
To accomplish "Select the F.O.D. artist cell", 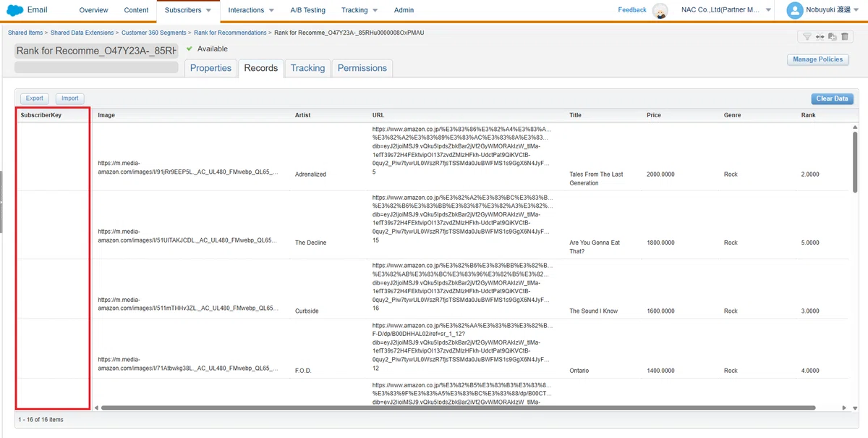I will pyautogui.click(x=303, y=371).
